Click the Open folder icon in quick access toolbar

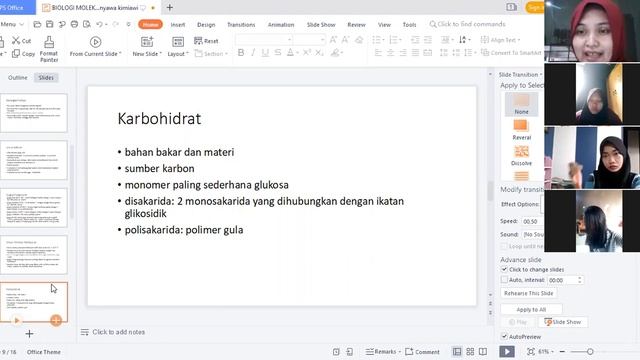[37, 24]
